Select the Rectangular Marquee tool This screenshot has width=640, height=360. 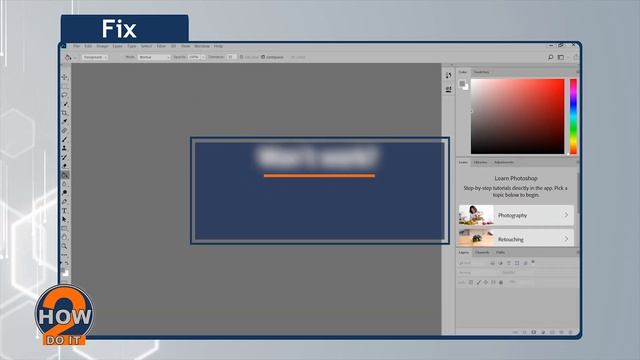point(64,86)
